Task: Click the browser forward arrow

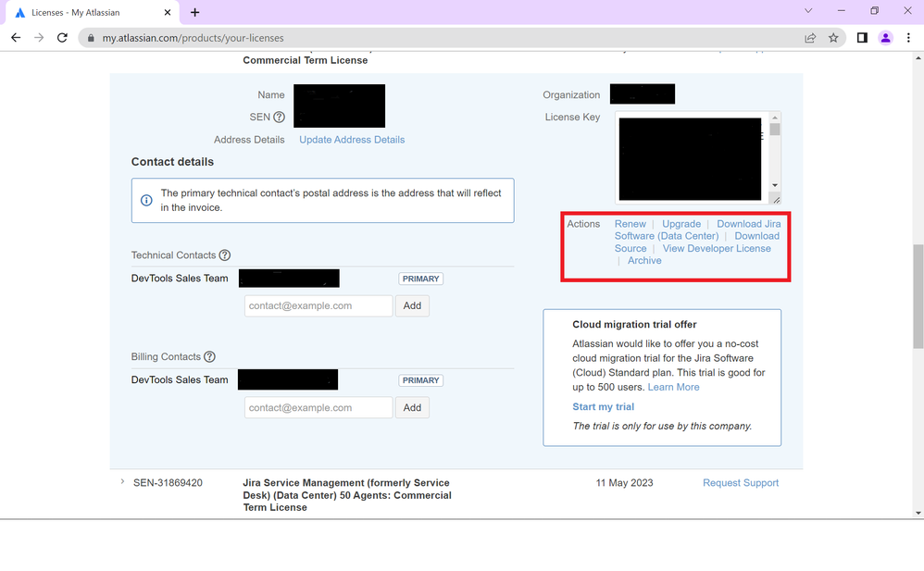Action: 39,38
